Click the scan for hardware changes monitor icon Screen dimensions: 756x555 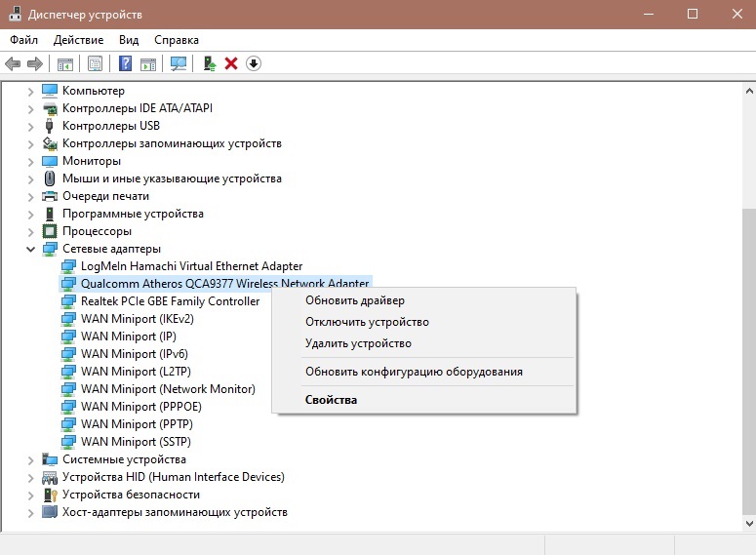pos(179,63)
